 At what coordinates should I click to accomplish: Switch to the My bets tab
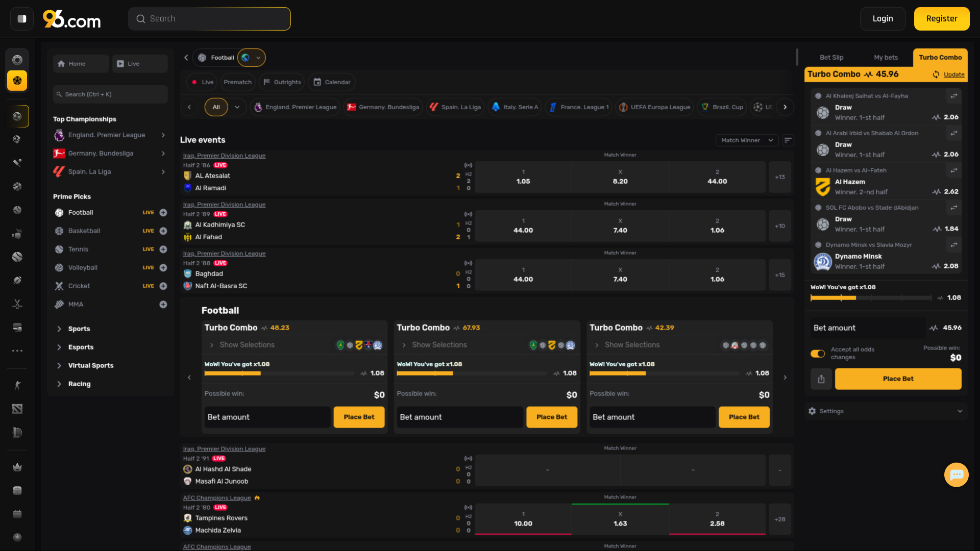click(x=886, y=58)
